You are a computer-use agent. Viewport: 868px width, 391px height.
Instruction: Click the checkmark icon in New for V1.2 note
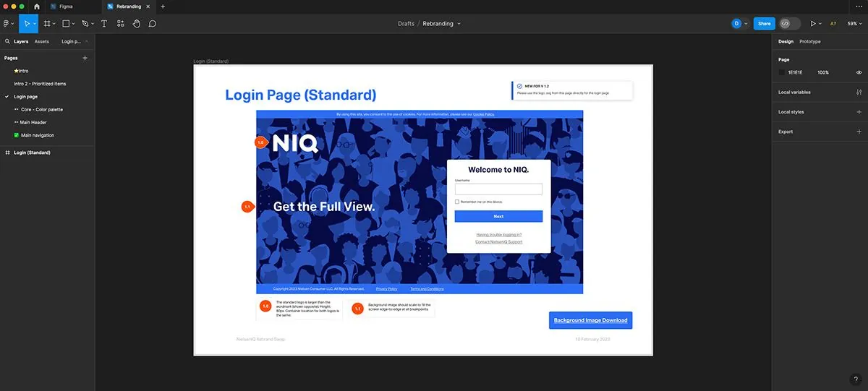pyautogui.click(x=519, y=86)
